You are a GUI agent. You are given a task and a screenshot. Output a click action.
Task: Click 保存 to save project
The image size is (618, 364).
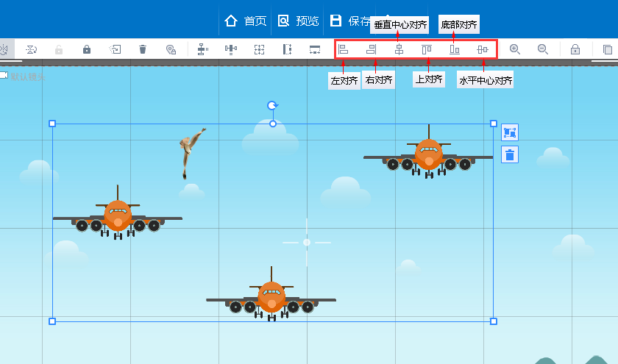point(351,21)
